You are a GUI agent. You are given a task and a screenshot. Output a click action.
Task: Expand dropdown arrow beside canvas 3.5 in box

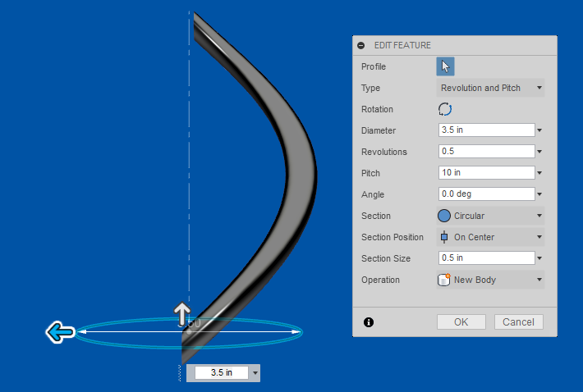pos(255,372)
